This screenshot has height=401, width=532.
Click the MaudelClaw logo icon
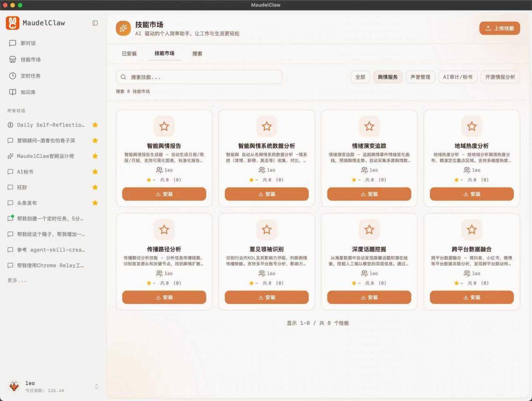(13, 23)
